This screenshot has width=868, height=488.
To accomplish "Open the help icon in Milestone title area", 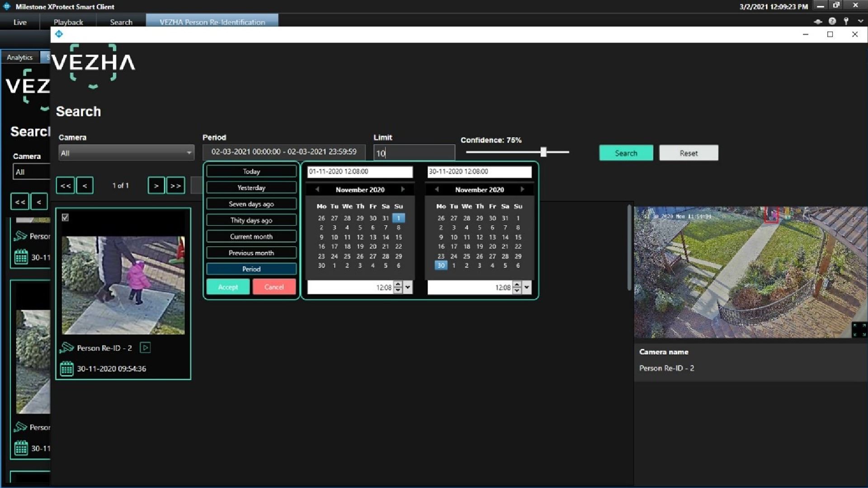I will (x=832, y=21).
